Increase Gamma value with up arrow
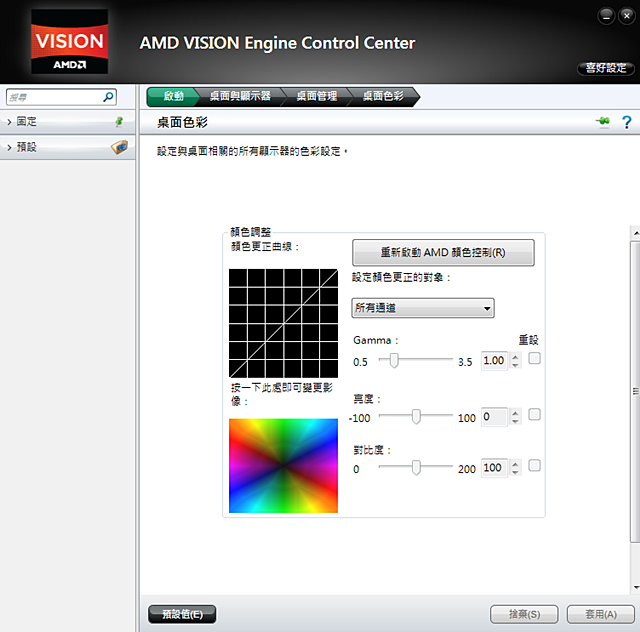 pyautogui.click(x=516, y=357)
